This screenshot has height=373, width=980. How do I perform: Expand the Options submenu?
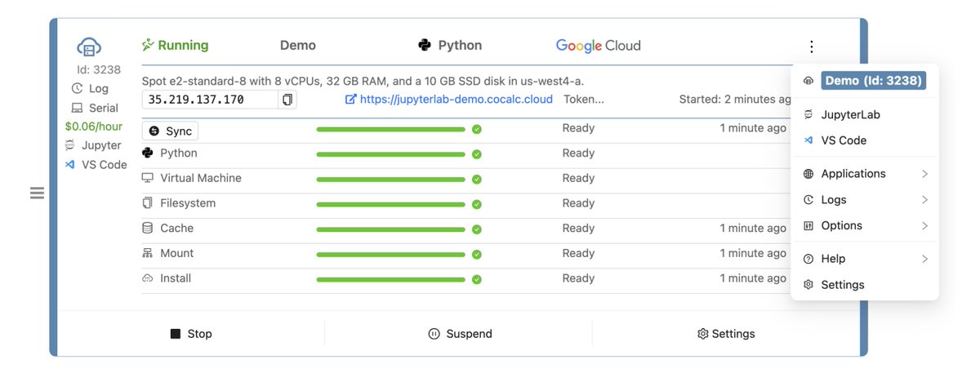866,226
